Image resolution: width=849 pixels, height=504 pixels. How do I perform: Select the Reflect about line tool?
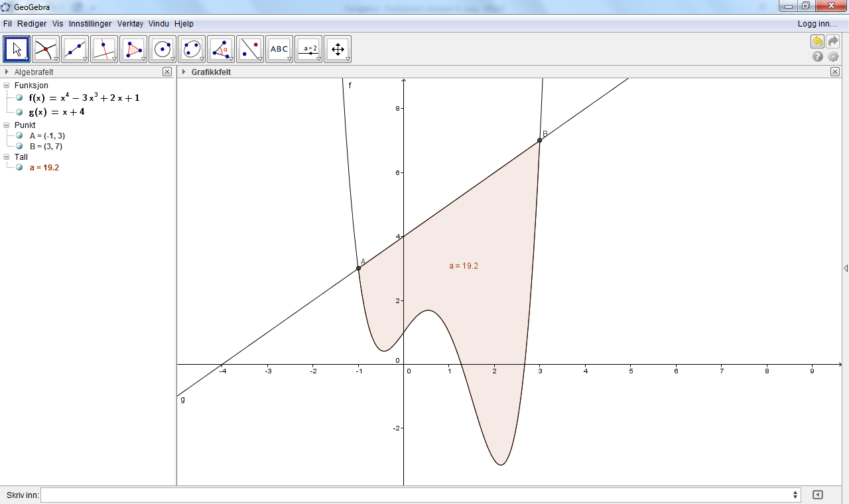coord(250,49)
